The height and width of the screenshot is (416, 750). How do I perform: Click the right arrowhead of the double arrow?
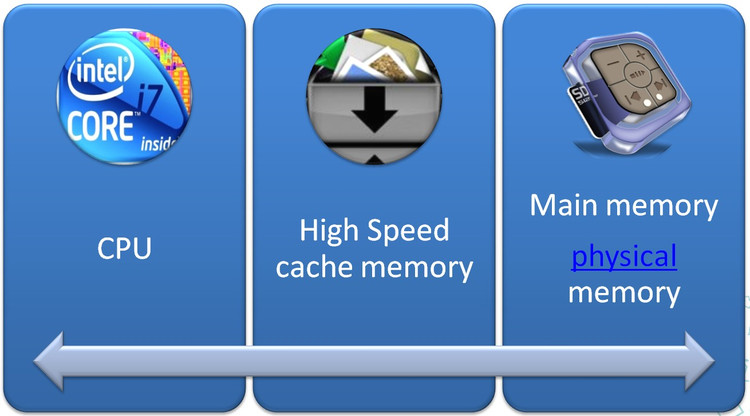point(699,361)
